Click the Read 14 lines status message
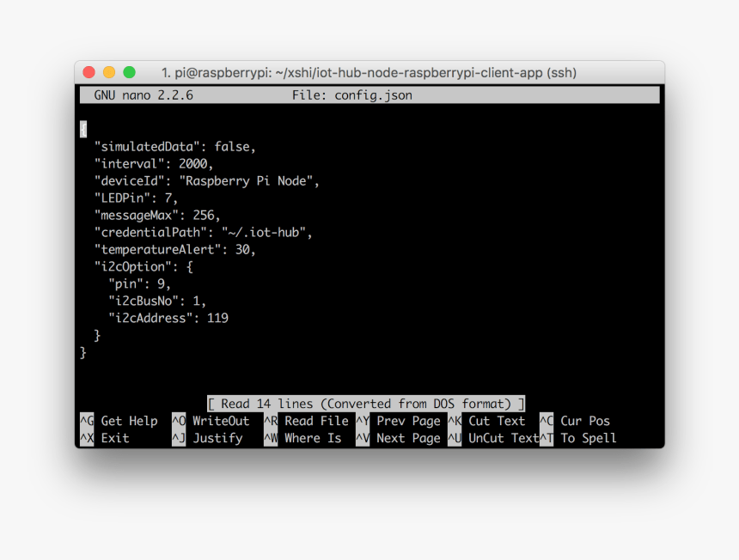Image resolution: width=739 pixels, height=560 pixels. (x=366, y=404)
